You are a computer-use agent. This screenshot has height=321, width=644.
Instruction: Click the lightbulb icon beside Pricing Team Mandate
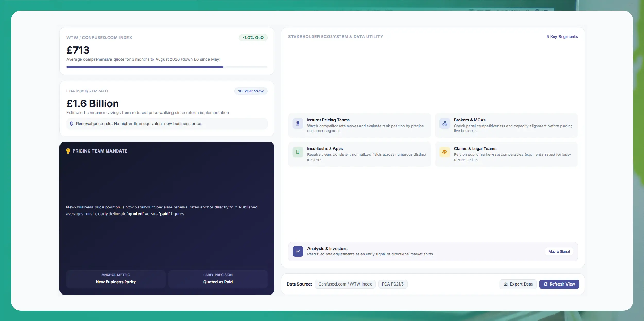pyautogui.click(x=68, y=151)
